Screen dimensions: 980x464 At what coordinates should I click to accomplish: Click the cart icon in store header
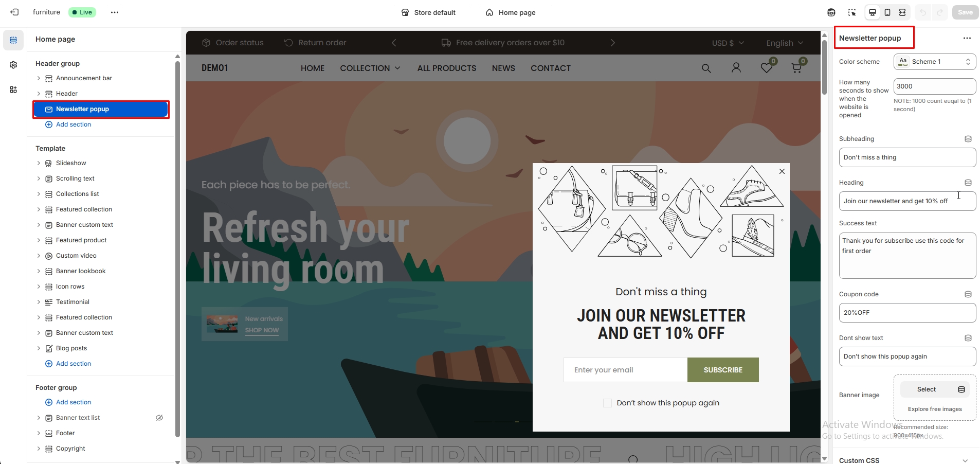[x=796, y=68]
